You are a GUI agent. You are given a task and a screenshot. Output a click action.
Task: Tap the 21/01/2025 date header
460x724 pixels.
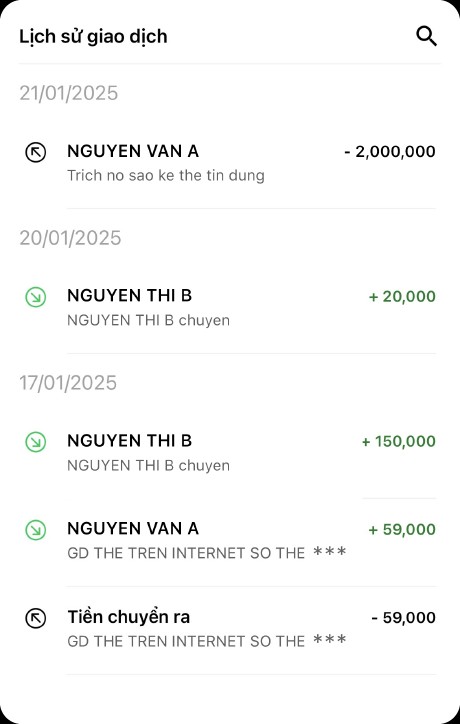pyautogui.click(x=69, y=93)
